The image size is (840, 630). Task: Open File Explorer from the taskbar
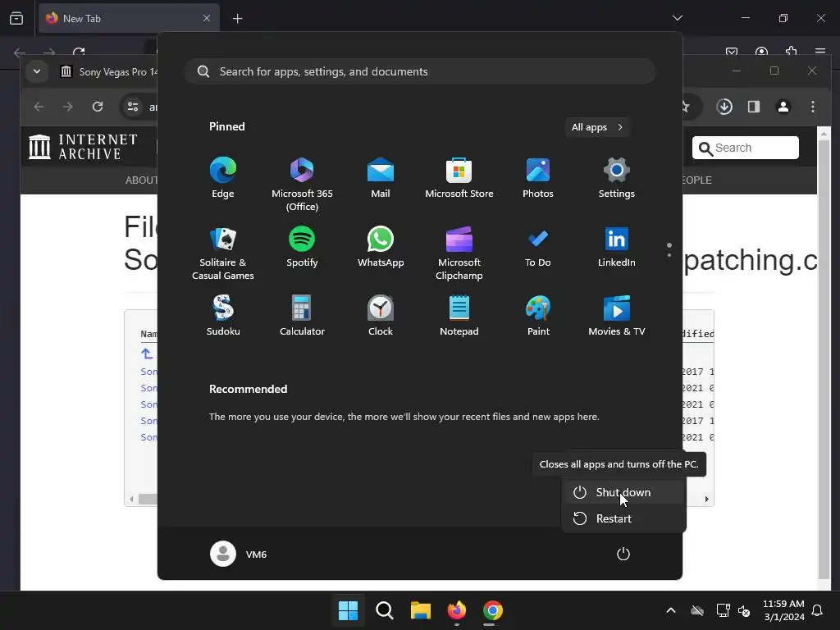pos(421,610)
